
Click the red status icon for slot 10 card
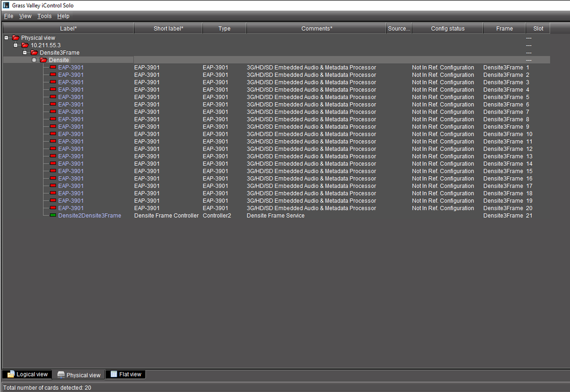point(52,134)
